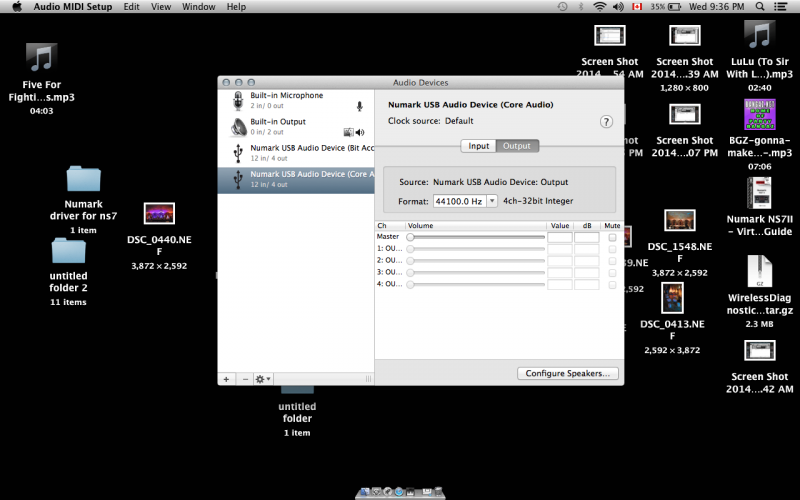Toggle Mute checkbox for channel 2
Viewport: 800px width, 500px height.
click(612, 261)
